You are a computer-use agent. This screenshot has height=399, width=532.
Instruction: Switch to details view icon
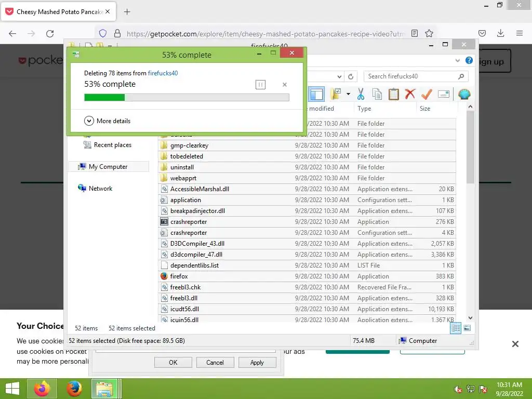click(x=456, y=328)
